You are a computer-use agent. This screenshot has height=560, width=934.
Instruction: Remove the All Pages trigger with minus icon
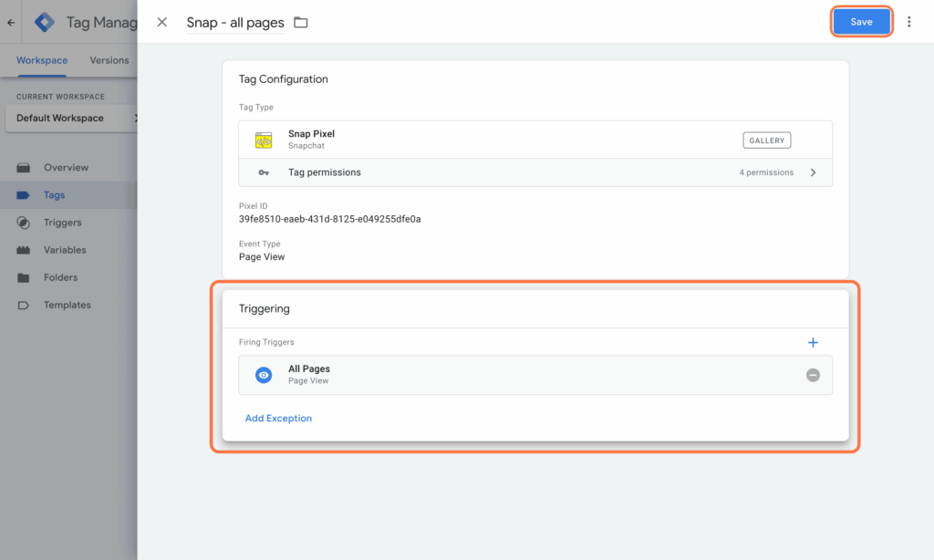pos(813,375)
